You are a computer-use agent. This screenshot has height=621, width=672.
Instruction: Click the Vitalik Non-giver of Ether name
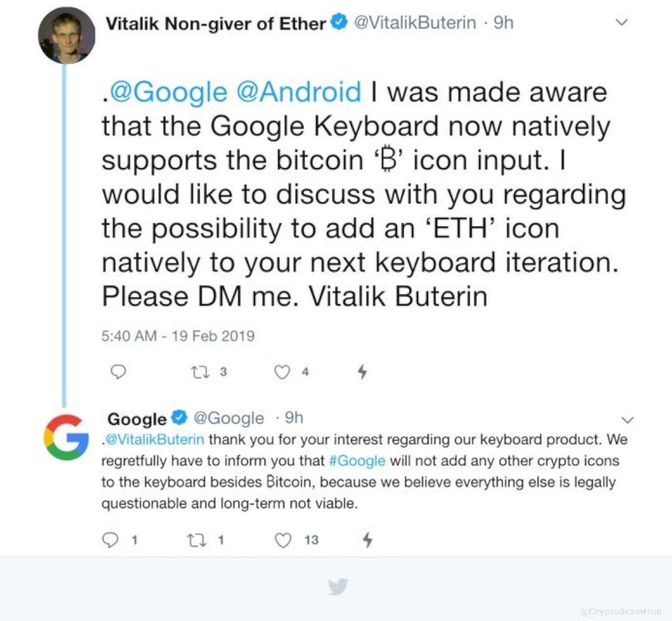pos(217,24)
